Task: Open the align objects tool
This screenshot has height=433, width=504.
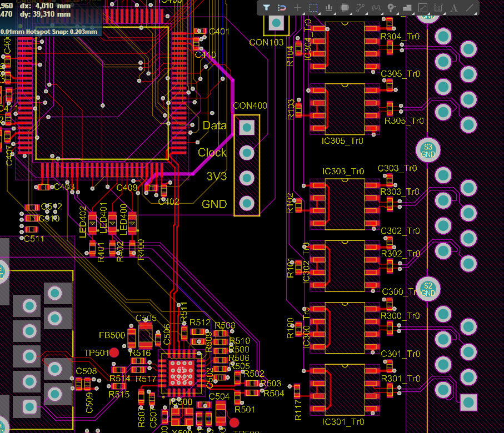Action: coord(329,8)
